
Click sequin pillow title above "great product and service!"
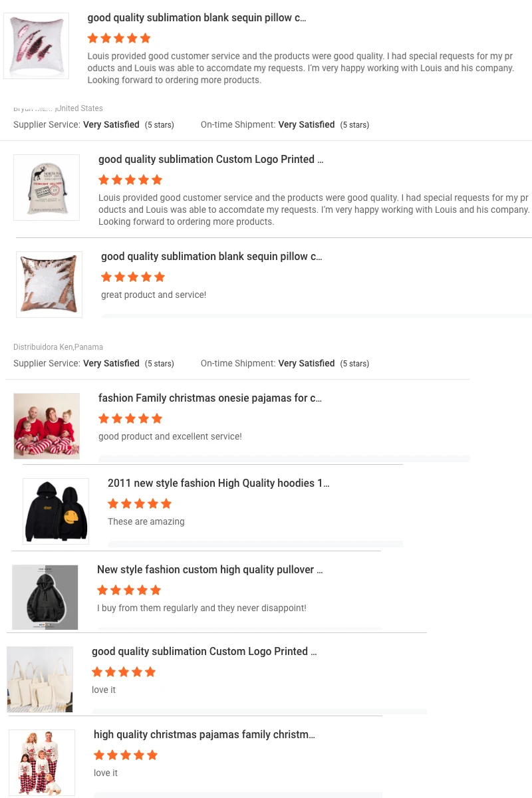(x=211, y=257)
